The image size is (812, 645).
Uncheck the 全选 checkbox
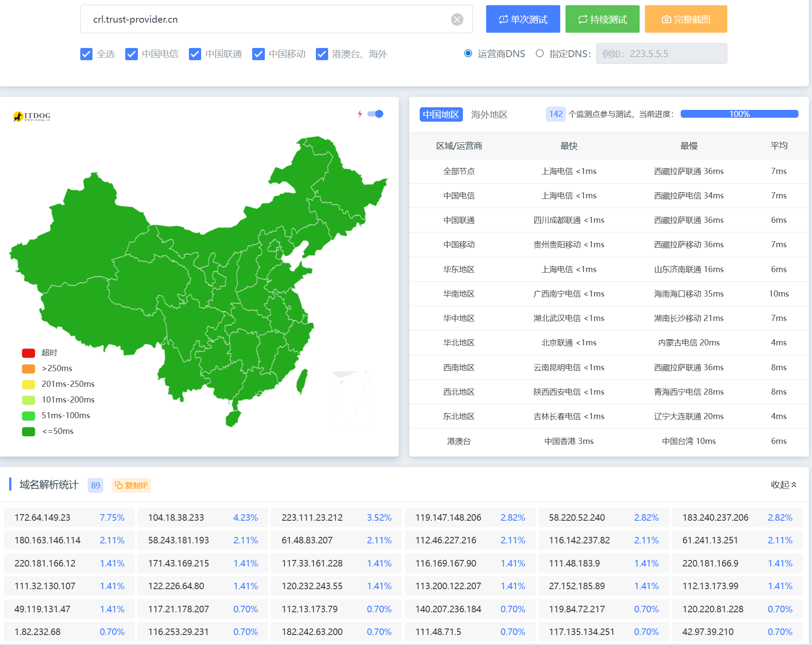pos(86,54)
